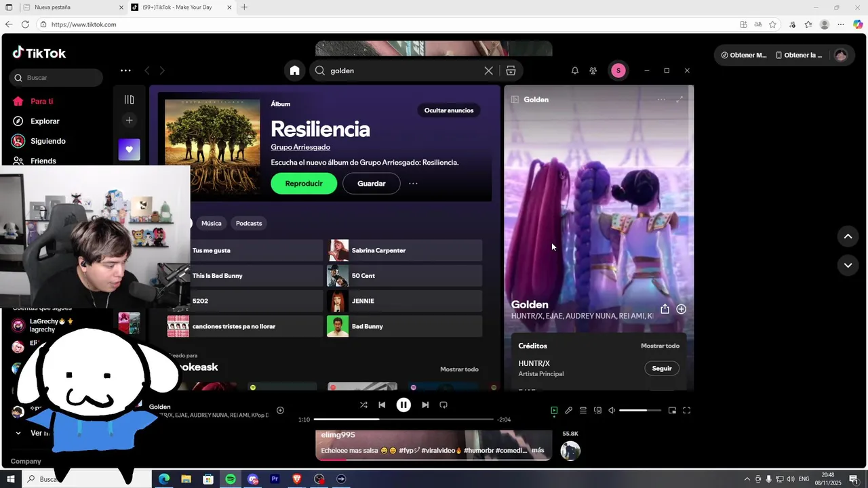Open Liked Songs heart tile in sidebar

click(x=129, y=150)
